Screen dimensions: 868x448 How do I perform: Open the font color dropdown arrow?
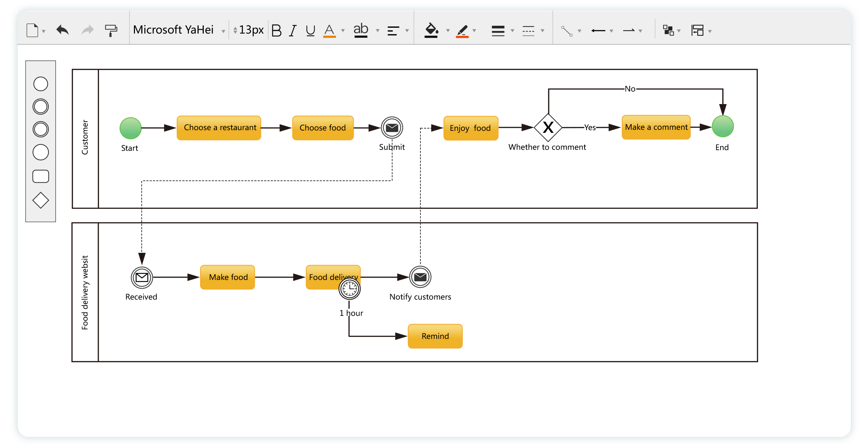click(343, 31)
